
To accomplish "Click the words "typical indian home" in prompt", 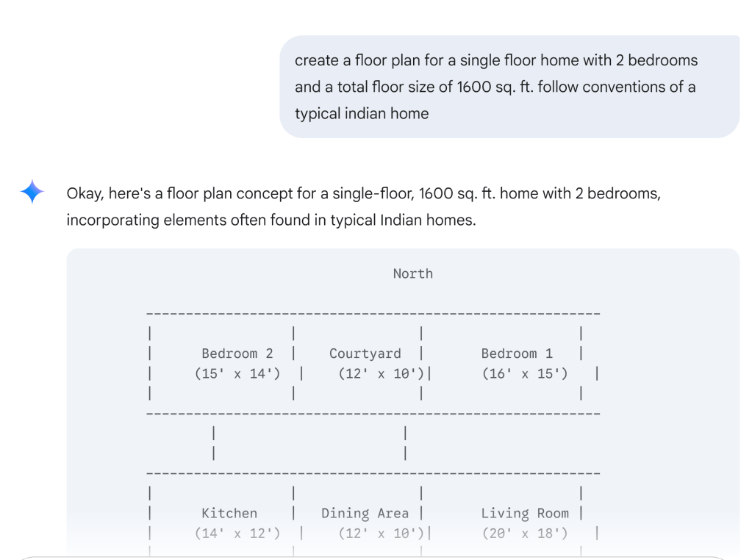I will [362, 113].
